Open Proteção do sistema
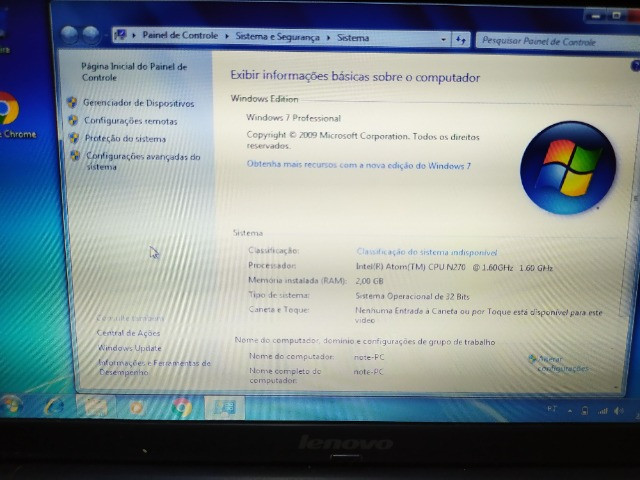This screenshot has width=640, height=480. [125, 139]
